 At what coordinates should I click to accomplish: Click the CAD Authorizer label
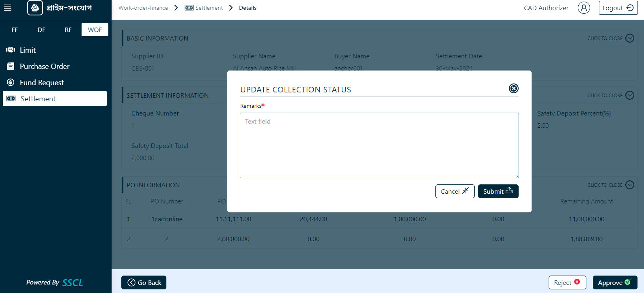pyautogui.click(x=546, y=8)
